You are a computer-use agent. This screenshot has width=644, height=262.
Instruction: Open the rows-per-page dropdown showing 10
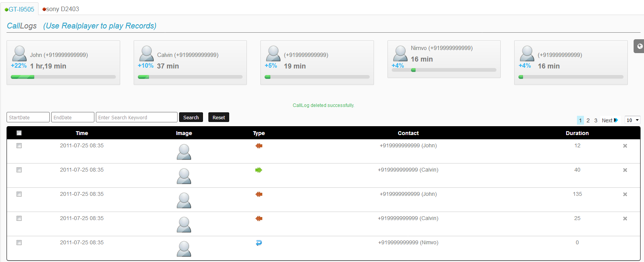pyautogui.click(x=632, y=120)
